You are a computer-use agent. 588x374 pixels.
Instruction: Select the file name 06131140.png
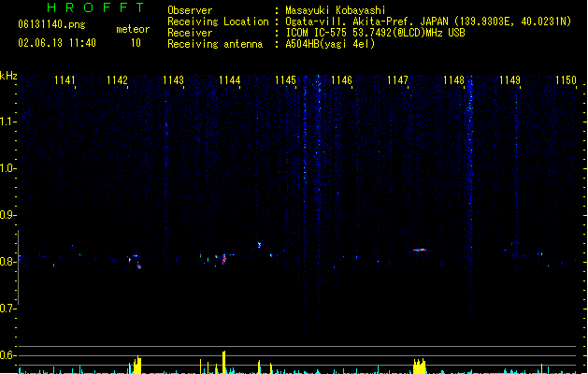(x=51, y=24)
